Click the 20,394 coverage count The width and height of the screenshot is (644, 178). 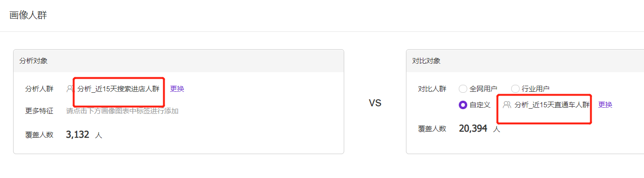(473, 128)
